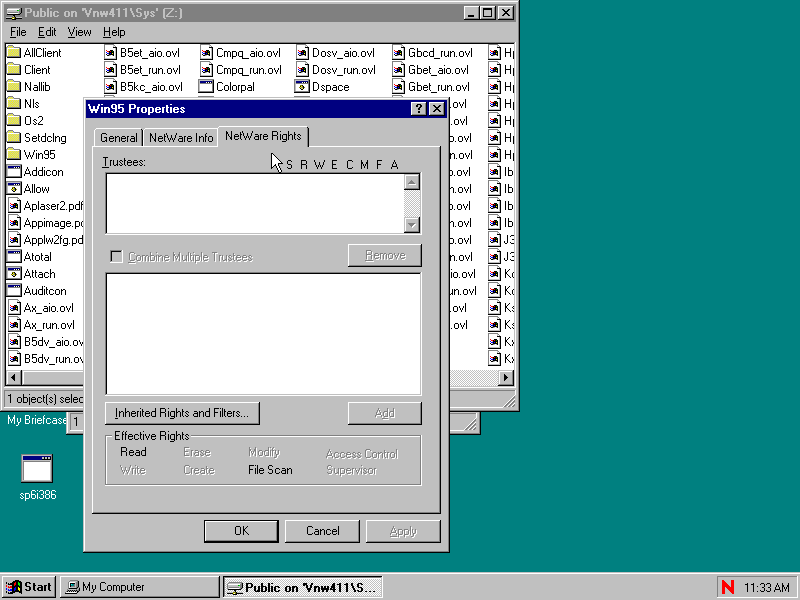Open the Start menu
This screenshot has width=800, height=600.
[x=30, y=587]
